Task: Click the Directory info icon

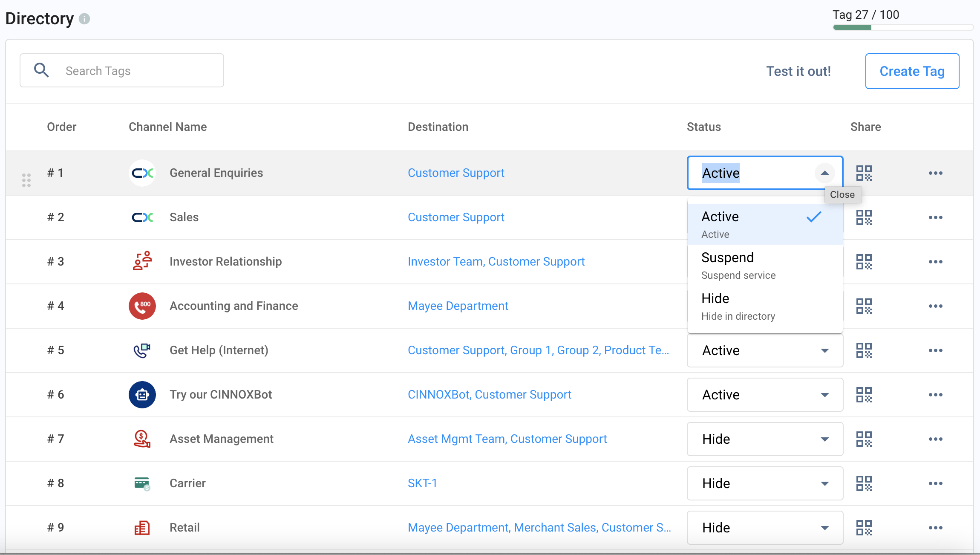Action: pos(84,19)
